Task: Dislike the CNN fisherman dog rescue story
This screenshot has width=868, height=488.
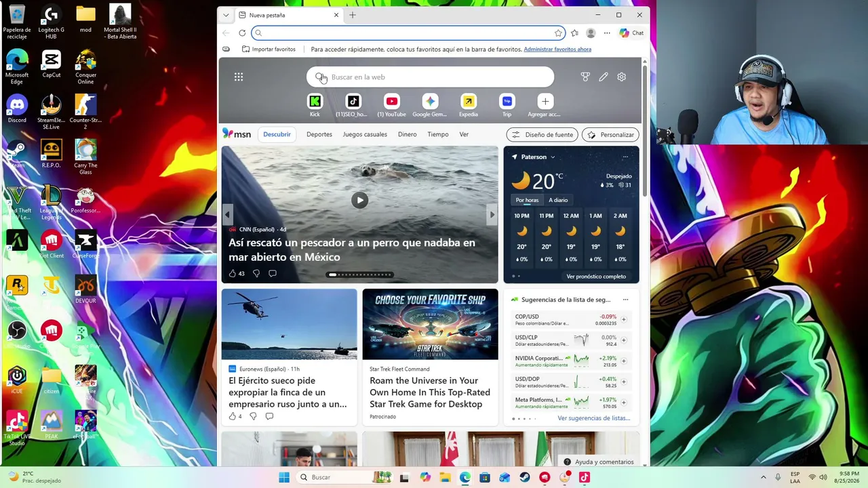Action: [256, 273]
